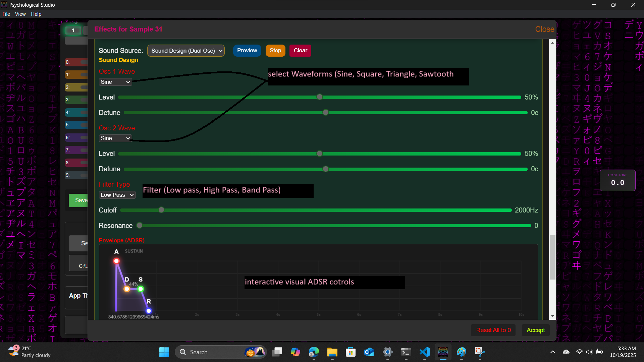Open Microsoft Edge from taskbar
This screenshot has height=362, width=644.
point(314,352)
